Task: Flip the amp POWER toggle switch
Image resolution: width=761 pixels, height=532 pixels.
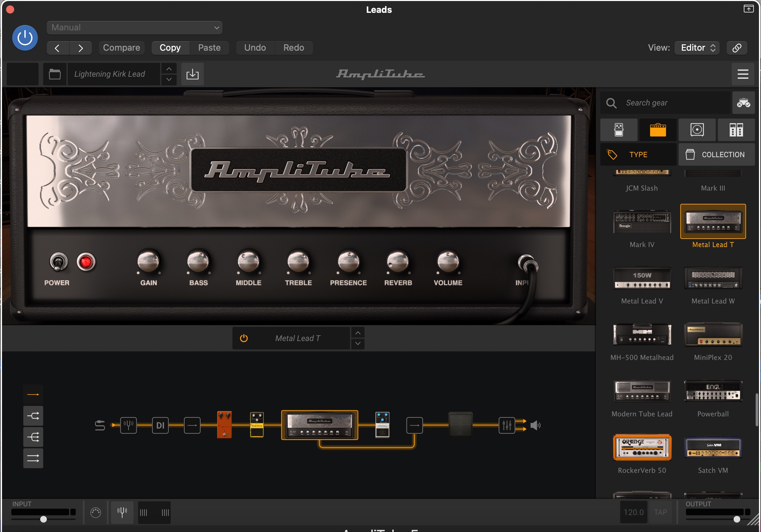Action: pos(59,262)
